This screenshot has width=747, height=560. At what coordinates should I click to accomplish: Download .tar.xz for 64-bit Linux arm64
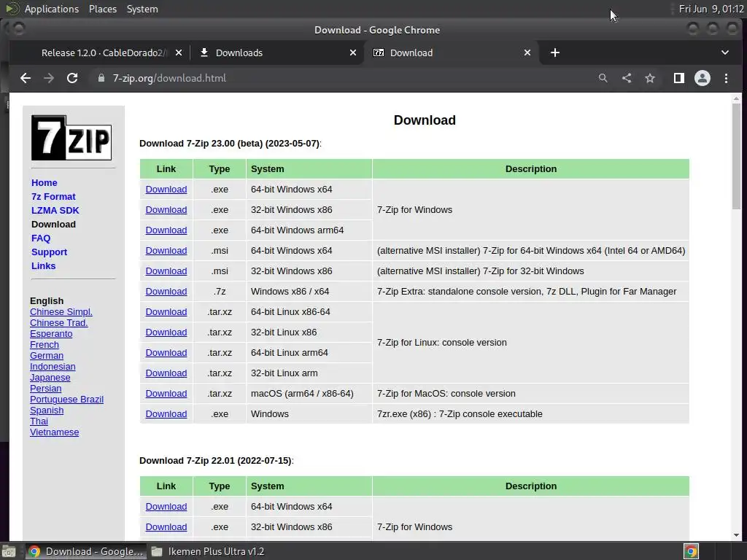[x=166, y=354]
